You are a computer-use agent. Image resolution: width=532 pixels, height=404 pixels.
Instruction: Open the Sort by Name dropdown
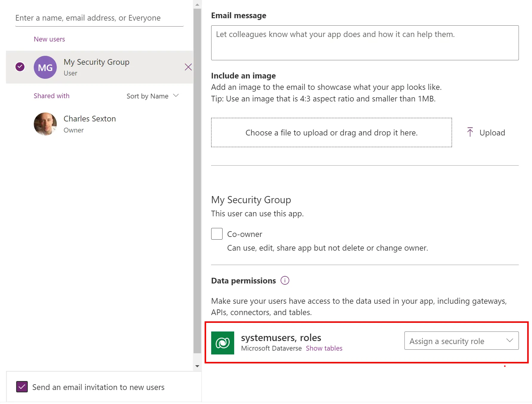coord(152,96)
